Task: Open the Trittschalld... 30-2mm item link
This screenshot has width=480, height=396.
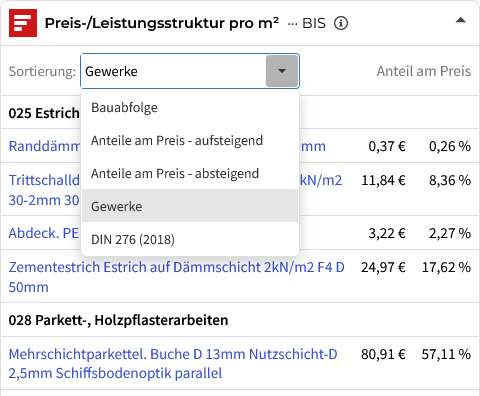Action: [x=44, y=190]
